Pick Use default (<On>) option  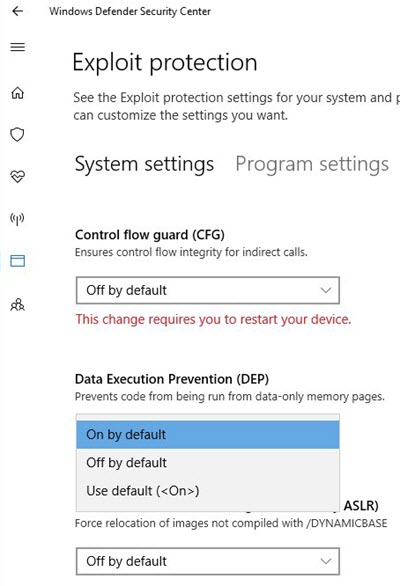[208, 491]
